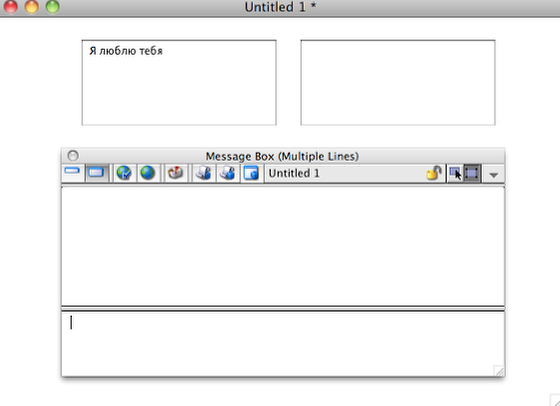
Task: Toggle the yellow padlock lock icon
Action: point(434,173)
